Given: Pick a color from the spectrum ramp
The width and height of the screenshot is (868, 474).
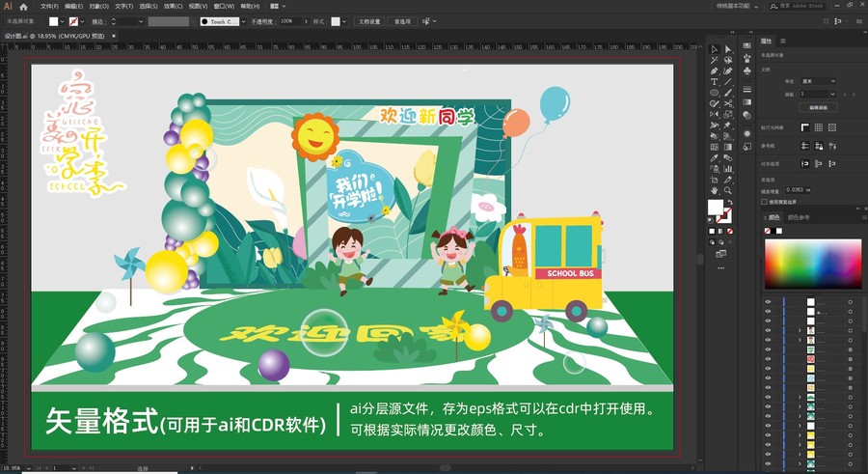Looking at the screenshot, I should [x=813, y=264].
